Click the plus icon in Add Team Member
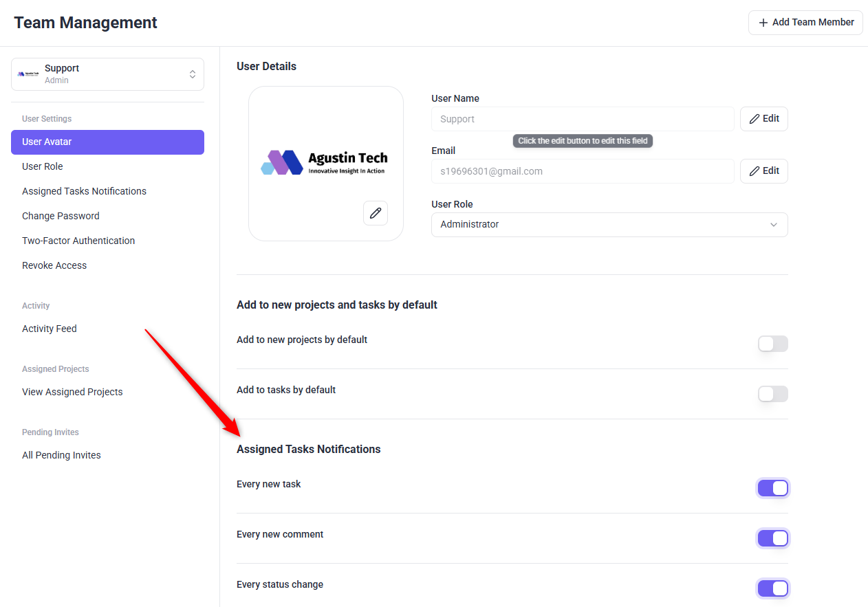 763,23
